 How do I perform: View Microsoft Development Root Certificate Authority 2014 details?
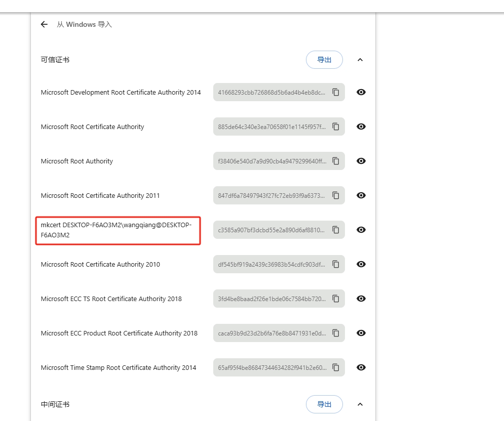point(361,92)
